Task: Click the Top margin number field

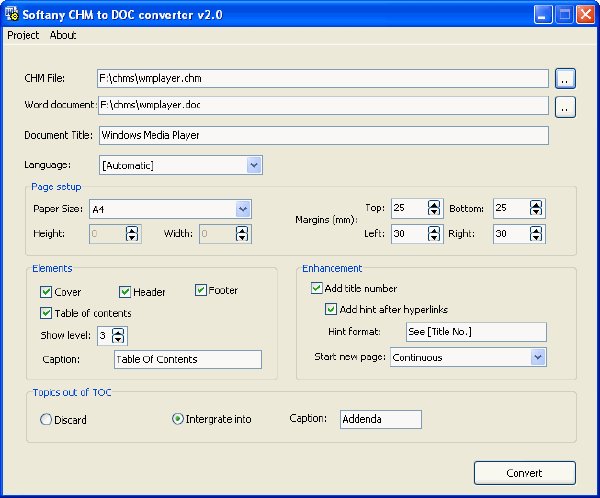Action: [x=409, y=208]
